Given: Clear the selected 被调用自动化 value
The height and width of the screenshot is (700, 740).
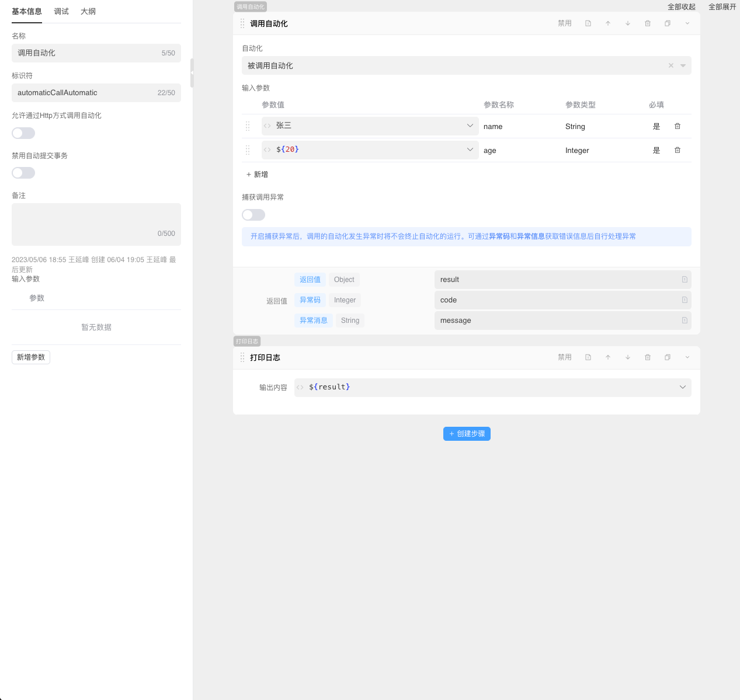Looking at the screenshot, I should 671,65.
